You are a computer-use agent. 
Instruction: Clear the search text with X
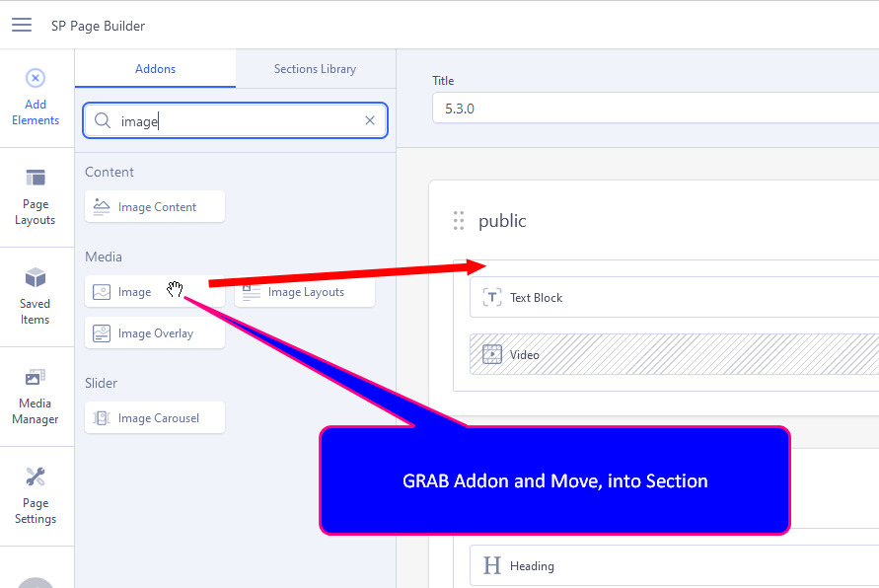pyautogui.click(x=370, y=120)
